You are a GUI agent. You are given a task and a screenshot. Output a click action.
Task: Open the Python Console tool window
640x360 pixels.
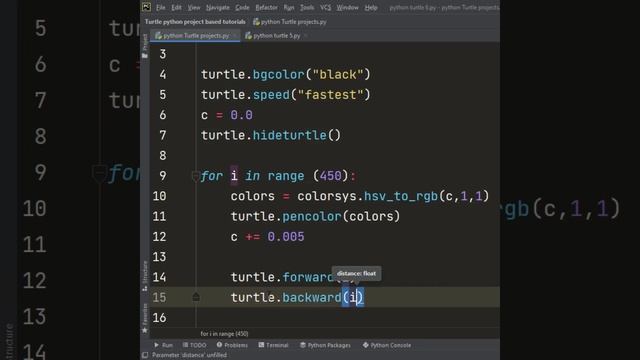coord(387,345)
